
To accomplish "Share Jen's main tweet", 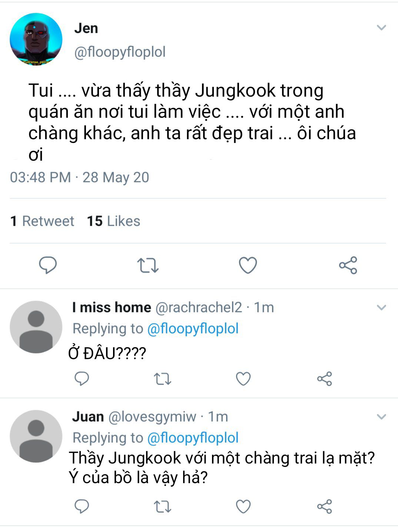I will [348, 265].
